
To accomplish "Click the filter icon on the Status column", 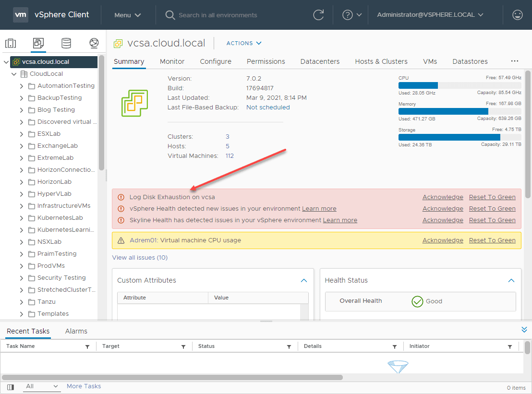I will point(289,346).
